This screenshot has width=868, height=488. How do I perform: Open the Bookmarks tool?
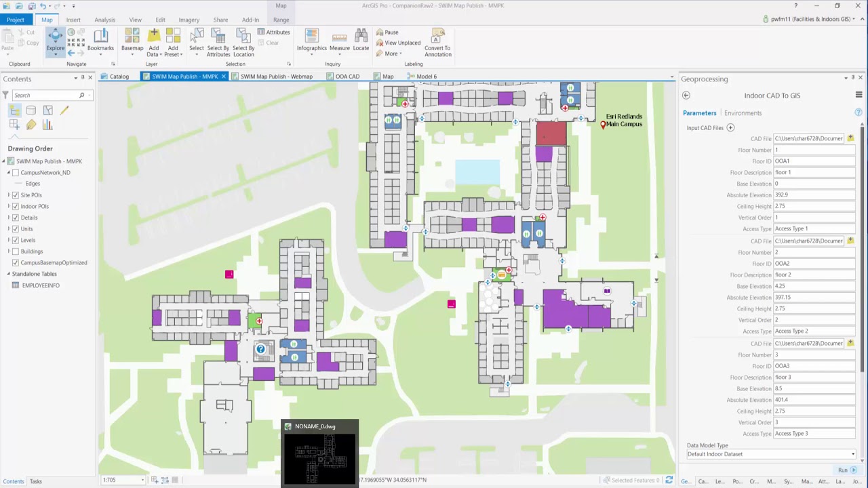click(x=100, y=41)
